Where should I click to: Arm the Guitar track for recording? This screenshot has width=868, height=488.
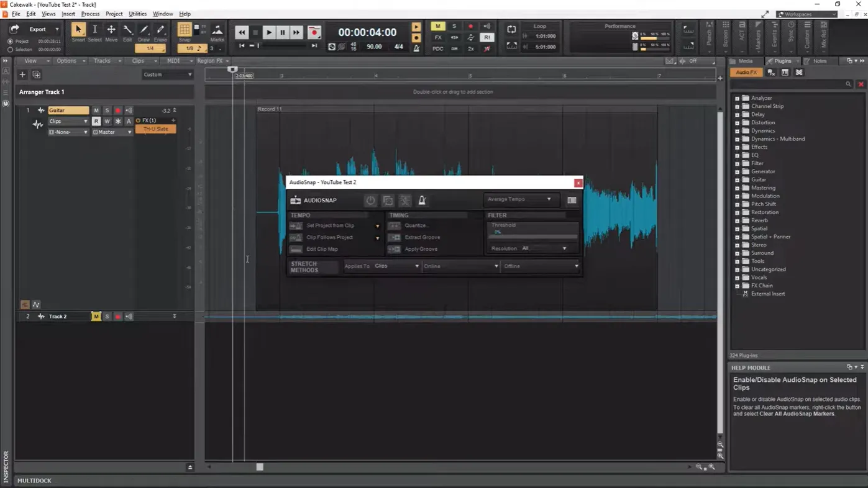[117, 111]
